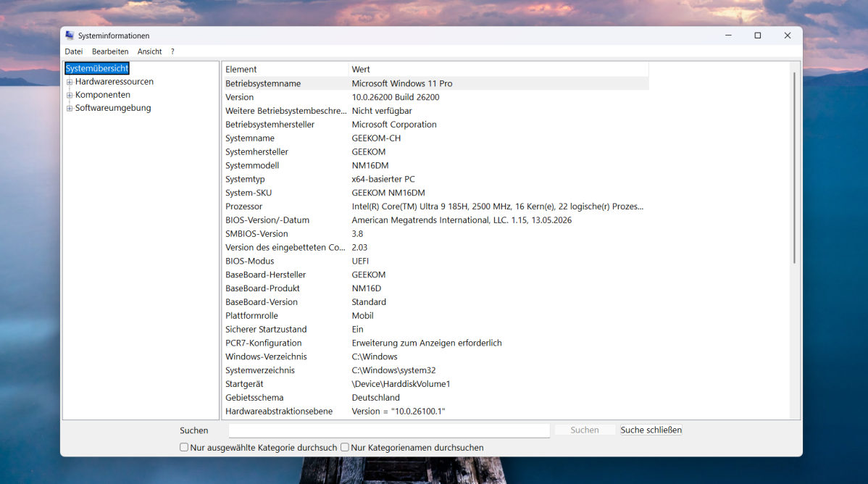Viewport: 868px width, 484px height.
Task: Select the Systemtyp row
Action: coord(435,179)
